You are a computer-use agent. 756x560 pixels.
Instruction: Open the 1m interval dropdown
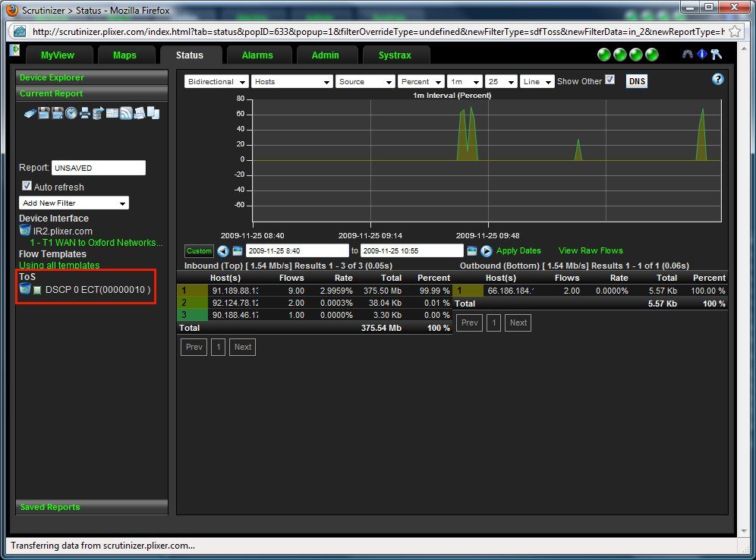coord(465,81)
